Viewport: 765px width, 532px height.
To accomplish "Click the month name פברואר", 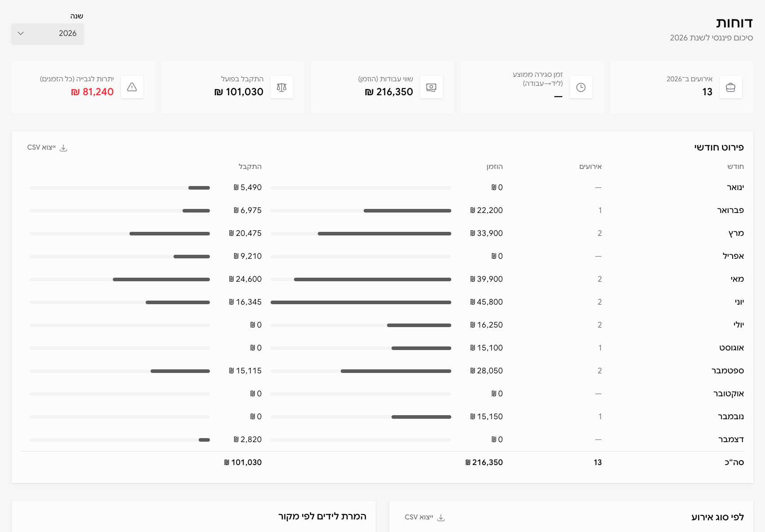I will click(x=730, y=210).
